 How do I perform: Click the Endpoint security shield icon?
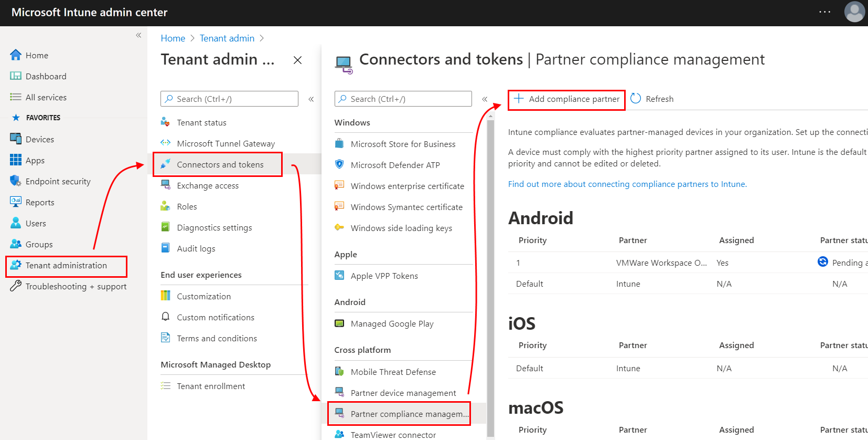coord(16,181)
